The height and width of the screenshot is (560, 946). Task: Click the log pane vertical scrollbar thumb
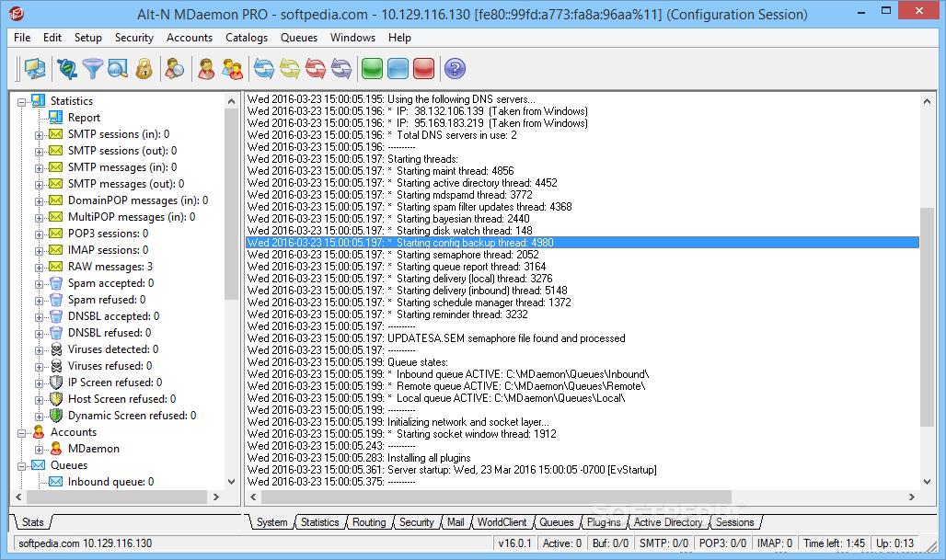coord(927,317)
